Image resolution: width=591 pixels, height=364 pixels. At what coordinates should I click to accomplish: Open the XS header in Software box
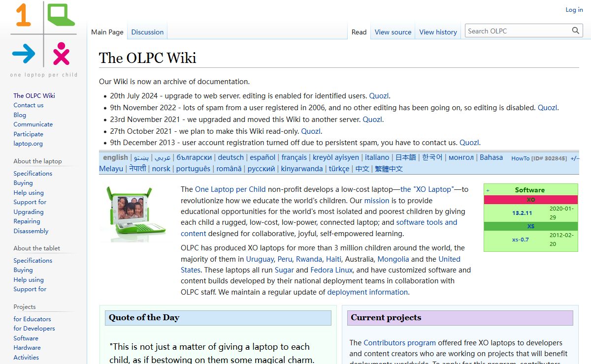click(530, 226)
